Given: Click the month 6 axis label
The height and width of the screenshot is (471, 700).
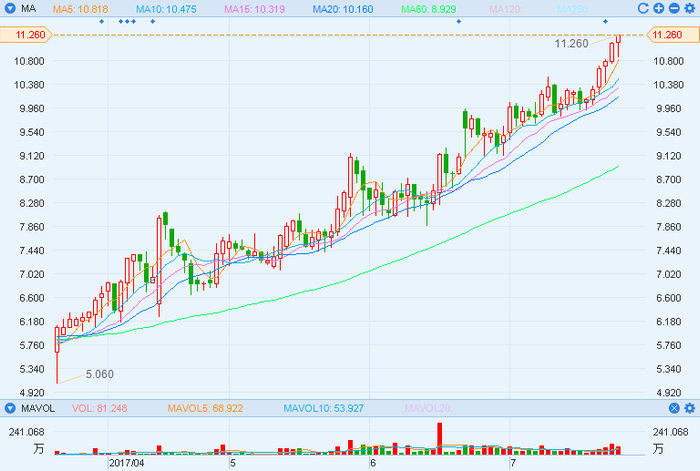Looking at the screenshot, I should pos(373,463).
